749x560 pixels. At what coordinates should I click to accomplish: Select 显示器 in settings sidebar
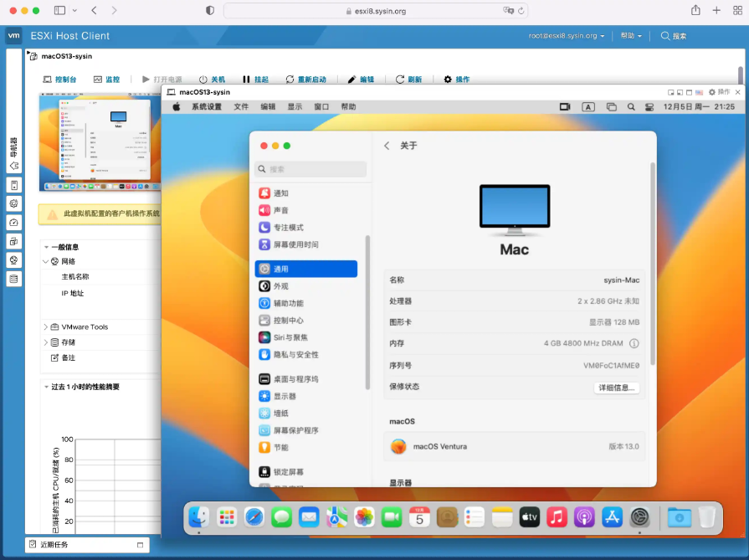[x=306, y=396]
